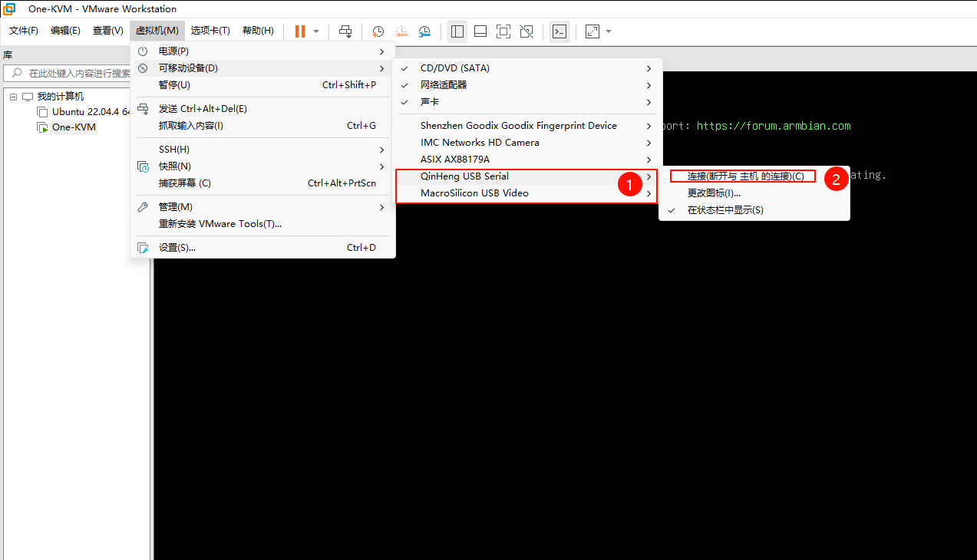Open the console view toolbar icon
The image size is (977, 560).
pos(559,31)
